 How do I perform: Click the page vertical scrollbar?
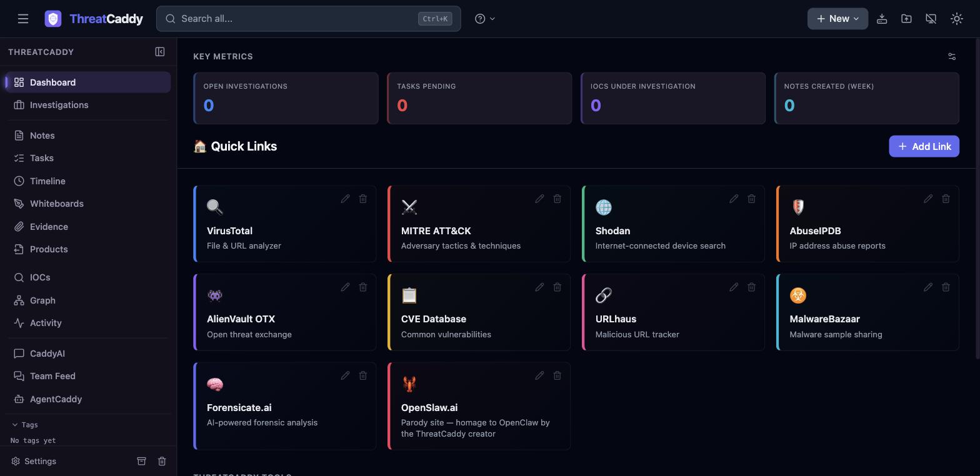977,200
